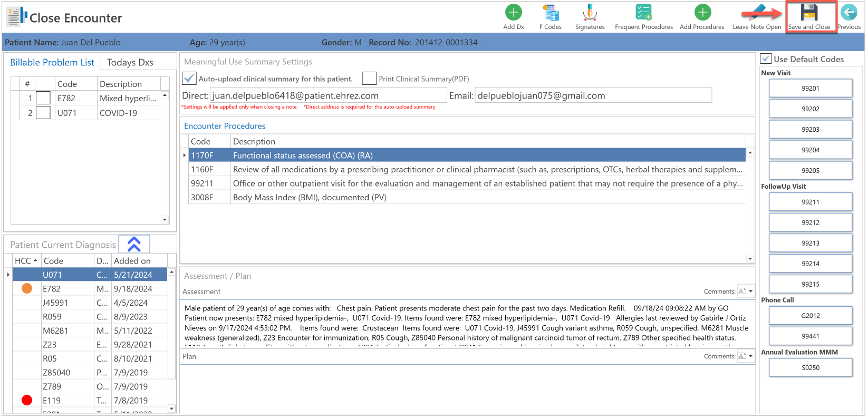Add new visit code 99201

(810, 88)
